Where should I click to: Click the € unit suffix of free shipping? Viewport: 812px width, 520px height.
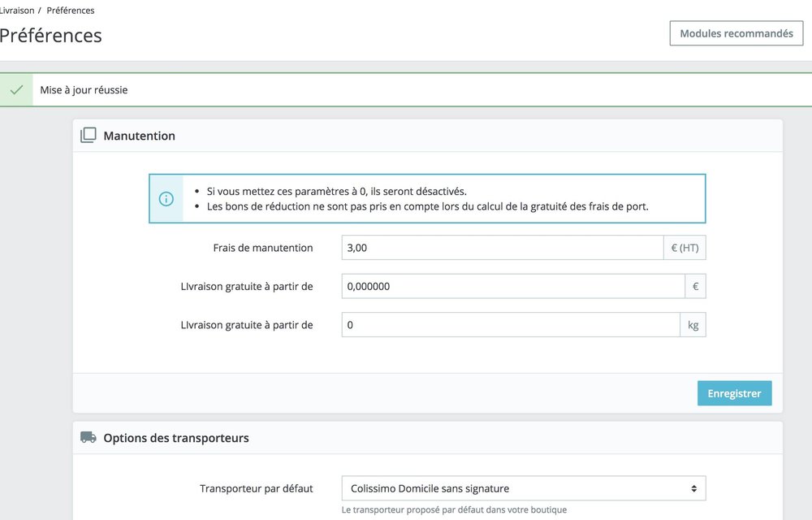coord(696,286)
